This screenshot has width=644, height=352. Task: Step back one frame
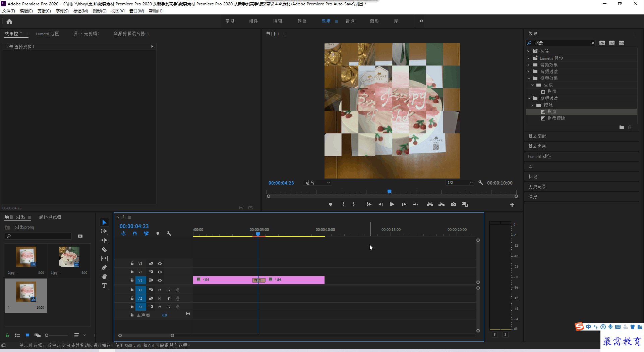(x=380, y=204)
